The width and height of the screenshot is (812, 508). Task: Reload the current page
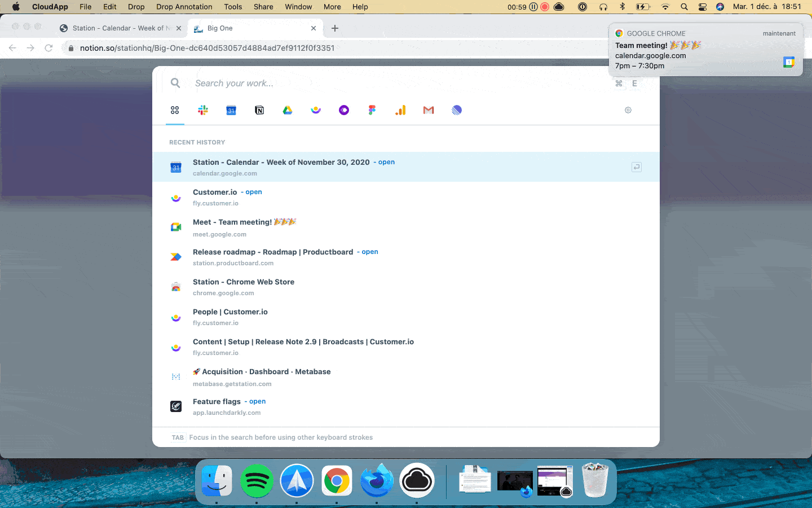48,48
